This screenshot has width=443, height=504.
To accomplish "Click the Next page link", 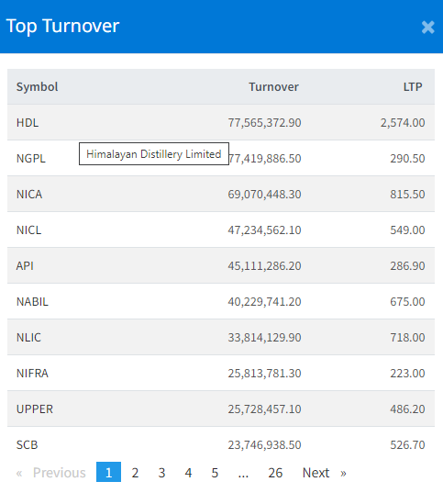I will click(325, 473).
